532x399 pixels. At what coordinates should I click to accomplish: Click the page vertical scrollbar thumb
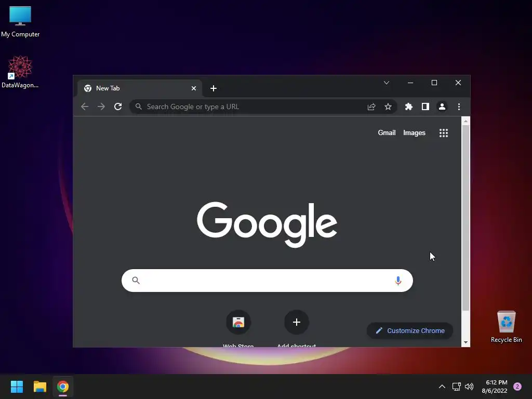tap(466, 217)
